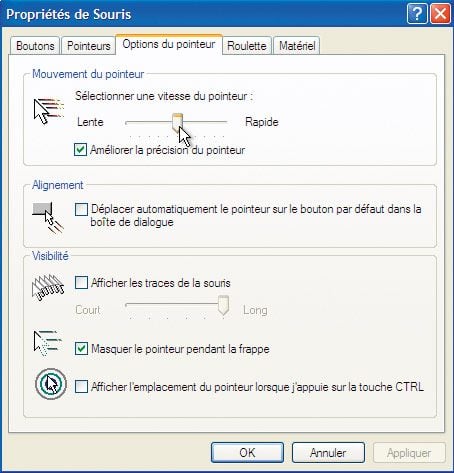Click the snap-to default button icon
This screenshot has width=454, height=473.
click(x=48, y=217)
